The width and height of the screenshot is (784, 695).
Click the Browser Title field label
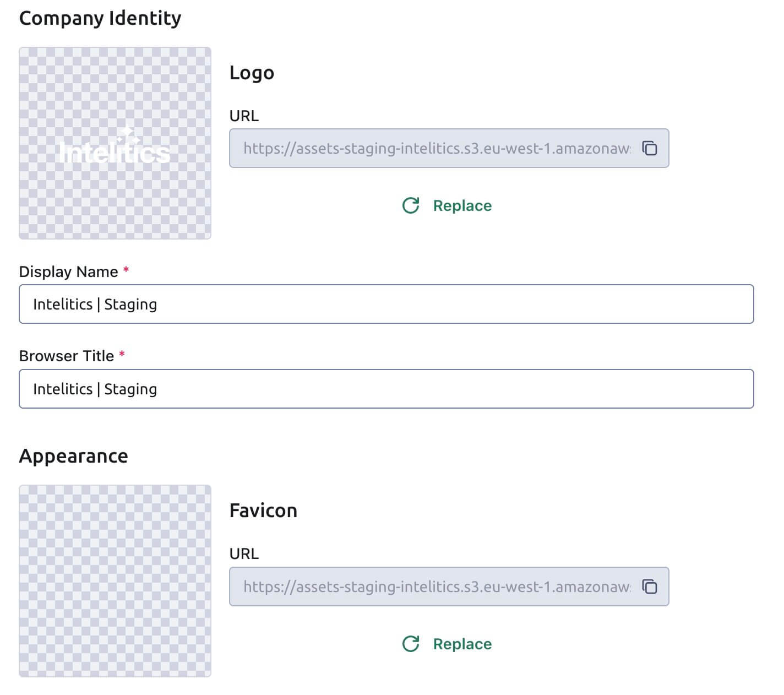pos(67,356)
